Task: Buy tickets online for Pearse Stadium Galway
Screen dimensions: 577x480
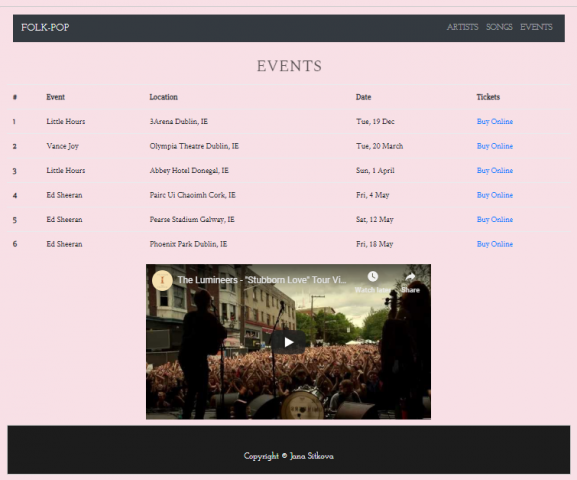Action: (x=495, y=219)
